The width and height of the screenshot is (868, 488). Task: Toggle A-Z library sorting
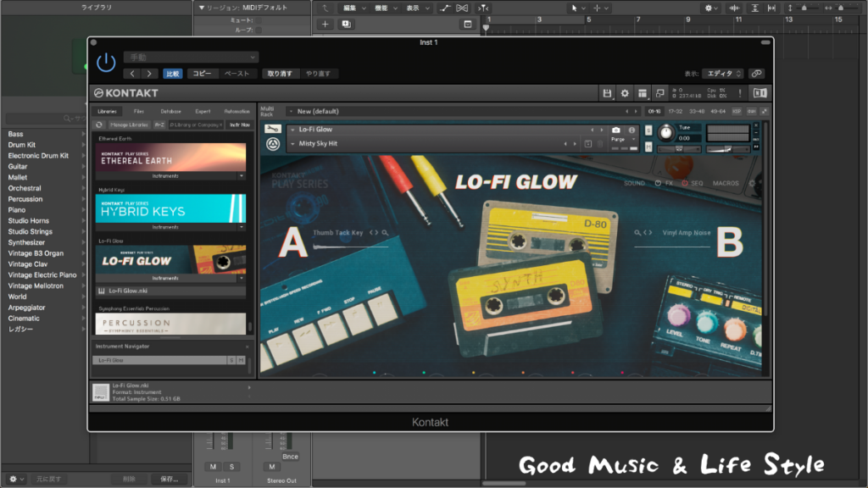click(159, 125)
